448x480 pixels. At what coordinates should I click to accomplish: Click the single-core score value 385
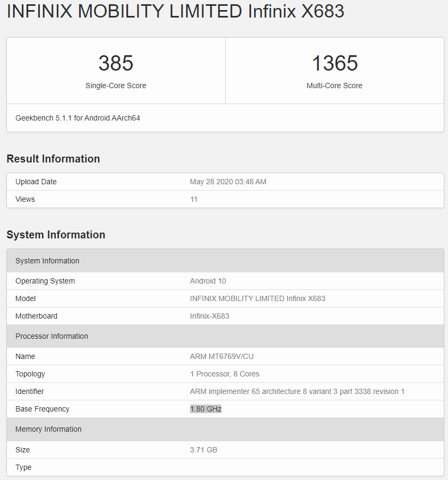[x=116, y=63]
